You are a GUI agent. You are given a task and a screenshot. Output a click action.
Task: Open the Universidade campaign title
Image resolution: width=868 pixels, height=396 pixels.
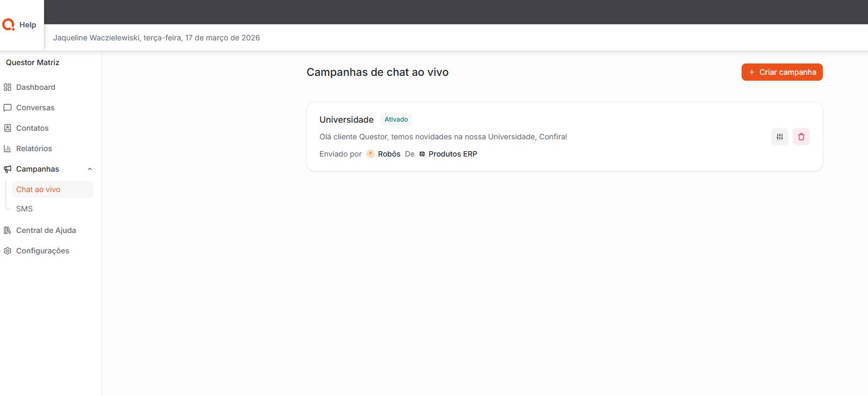(346, 119)
